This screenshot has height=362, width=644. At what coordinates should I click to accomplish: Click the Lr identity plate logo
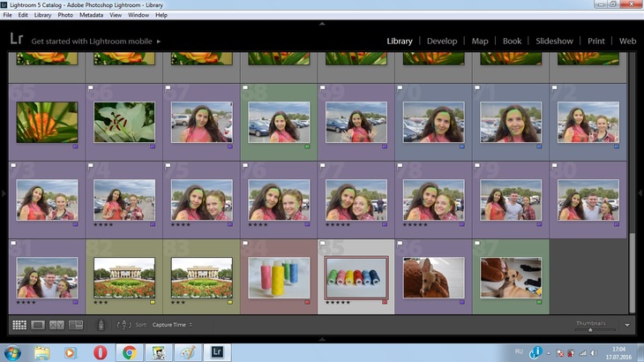coord(17,39)
